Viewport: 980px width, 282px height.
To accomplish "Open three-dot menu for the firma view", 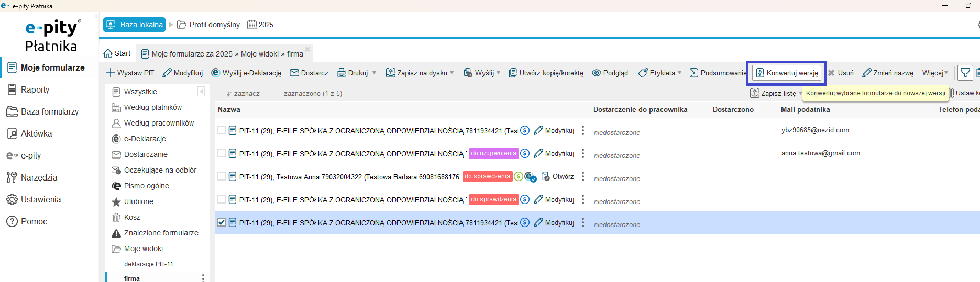I will click(203, 278).
